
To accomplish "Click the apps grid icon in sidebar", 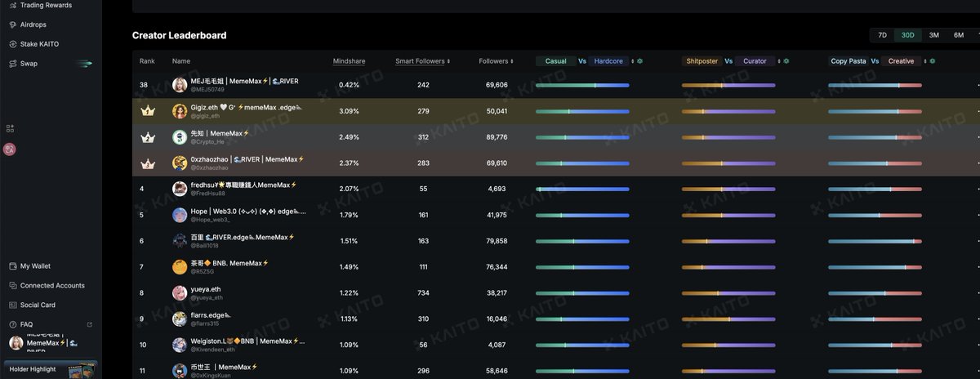I will (x=10, y=128).
